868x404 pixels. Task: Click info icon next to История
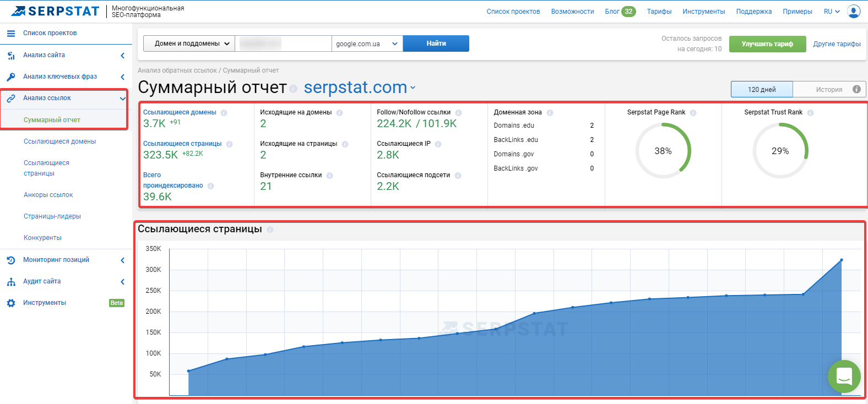coord(856,89)
